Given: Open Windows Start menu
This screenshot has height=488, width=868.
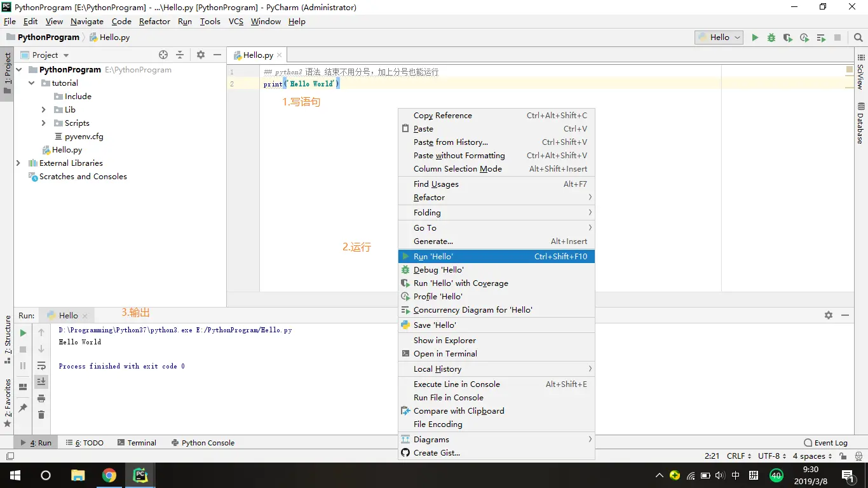Looking at the screenshot, I should click(x=15, y=475).
